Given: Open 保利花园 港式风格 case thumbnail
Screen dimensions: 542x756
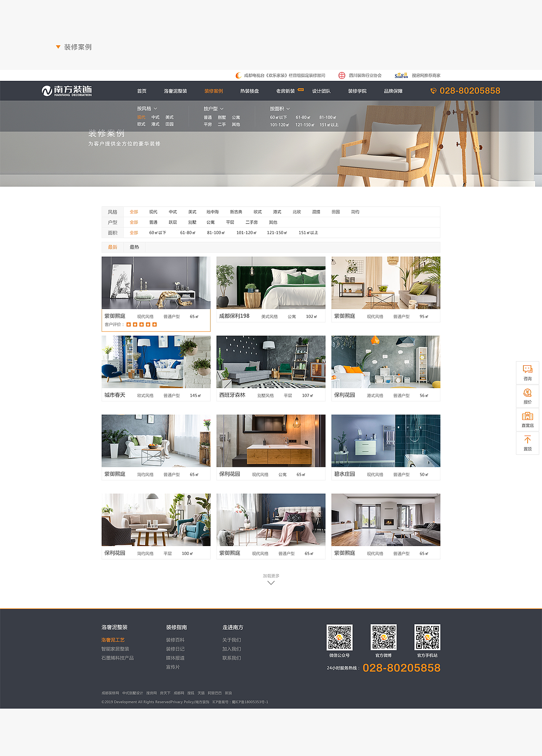Looking at the screenshot, I should (x=386, y=362).
